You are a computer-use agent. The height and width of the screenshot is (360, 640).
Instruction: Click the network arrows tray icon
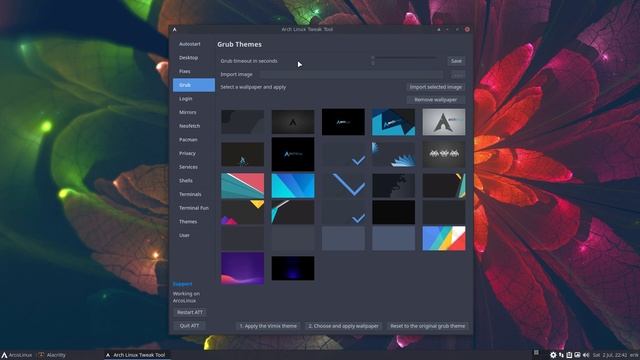[561, 355]
